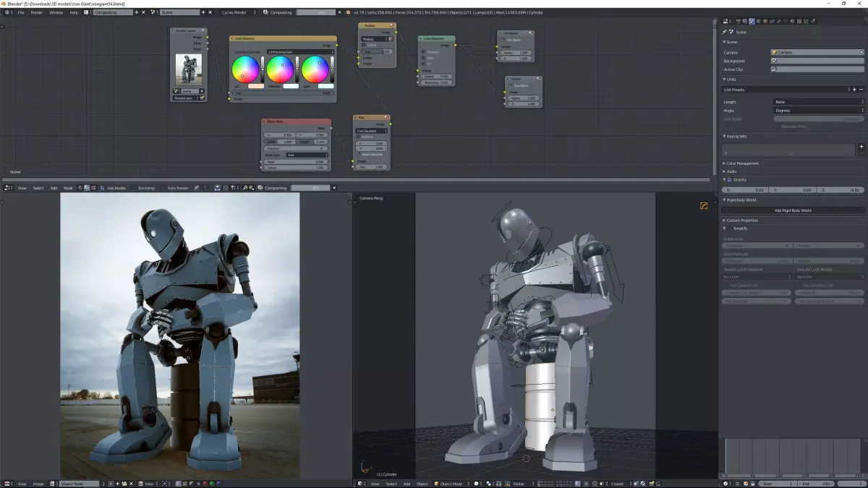Click the Lift color swatch

coord(255,86)
